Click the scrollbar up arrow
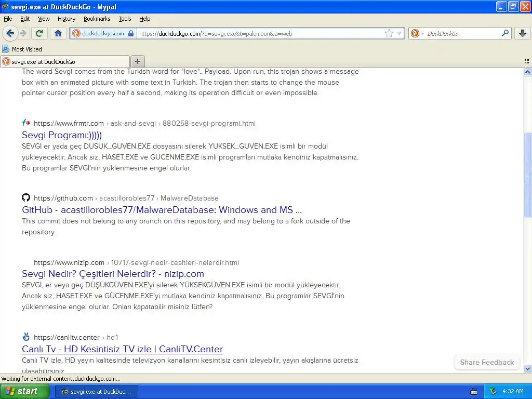Viewport: 532px width, 399px height. 527,72
